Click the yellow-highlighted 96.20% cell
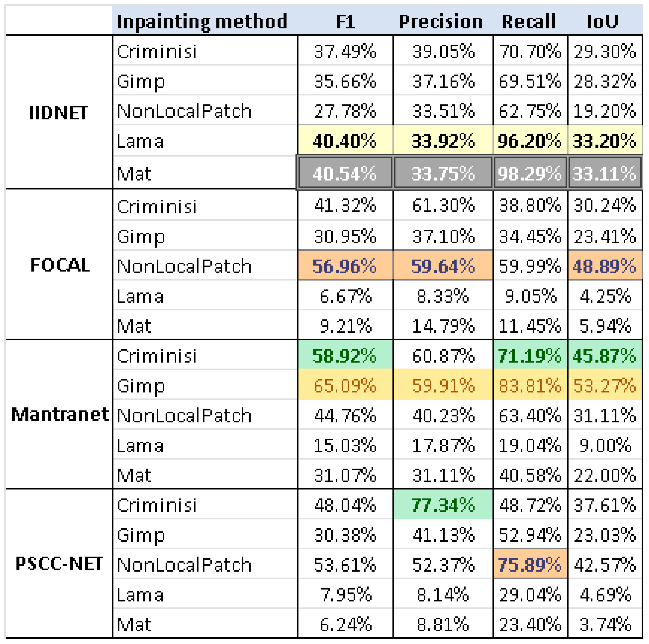 click(530, 141)
